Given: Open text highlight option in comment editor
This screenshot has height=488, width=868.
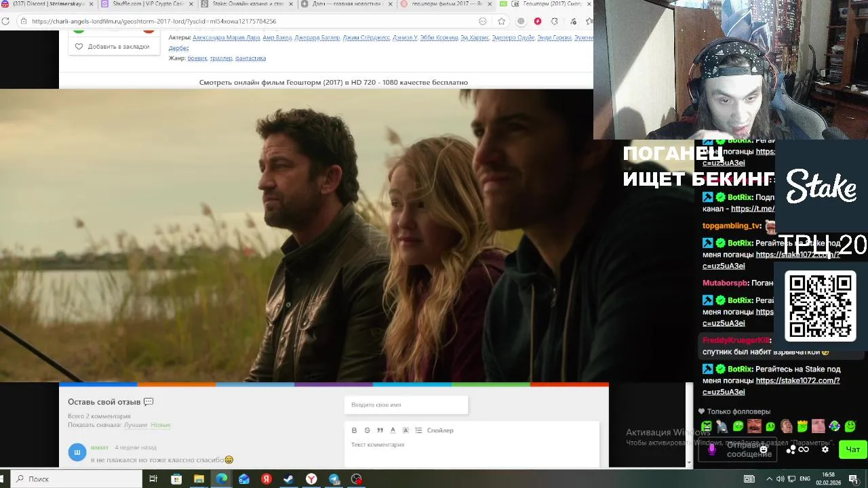Looking at the screenshot, I should [x=406, y=430].
